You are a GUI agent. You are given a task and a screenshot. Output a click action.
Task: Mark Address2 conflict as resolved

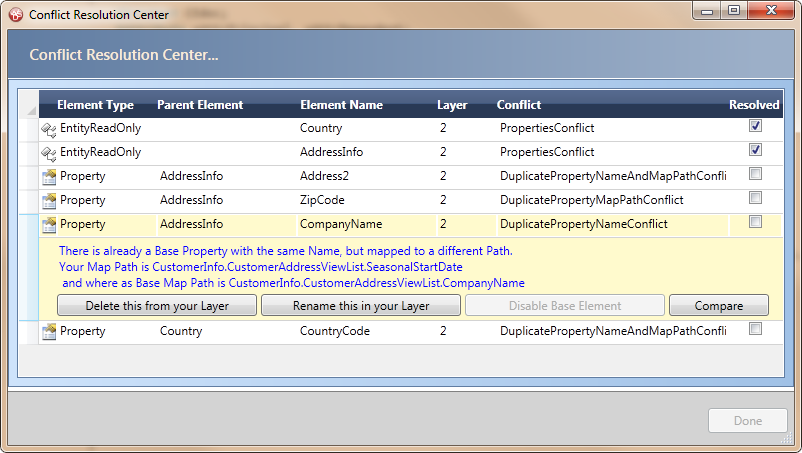click(755, 175)
